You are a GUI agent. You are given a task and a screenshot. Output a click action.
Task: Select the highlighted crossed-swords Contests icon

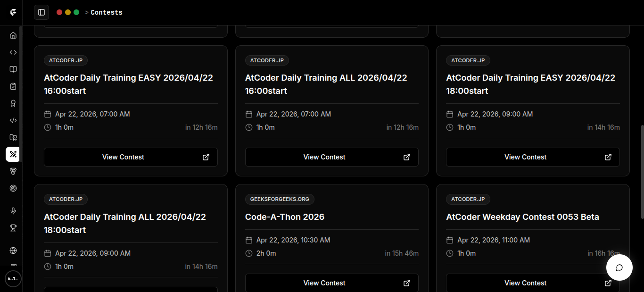(13, 154)
